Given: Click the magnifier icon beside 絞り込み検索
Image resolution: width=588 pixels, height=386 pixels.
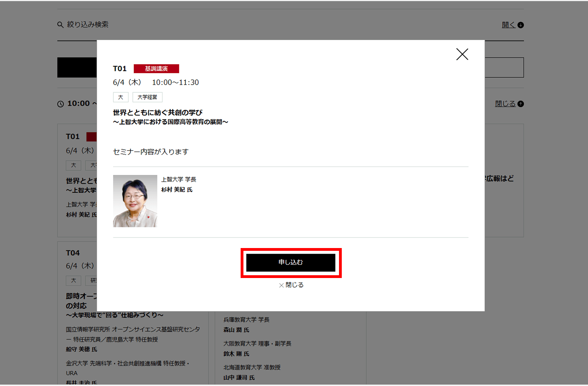Looking at the screenshot, I should coord(60,25).
